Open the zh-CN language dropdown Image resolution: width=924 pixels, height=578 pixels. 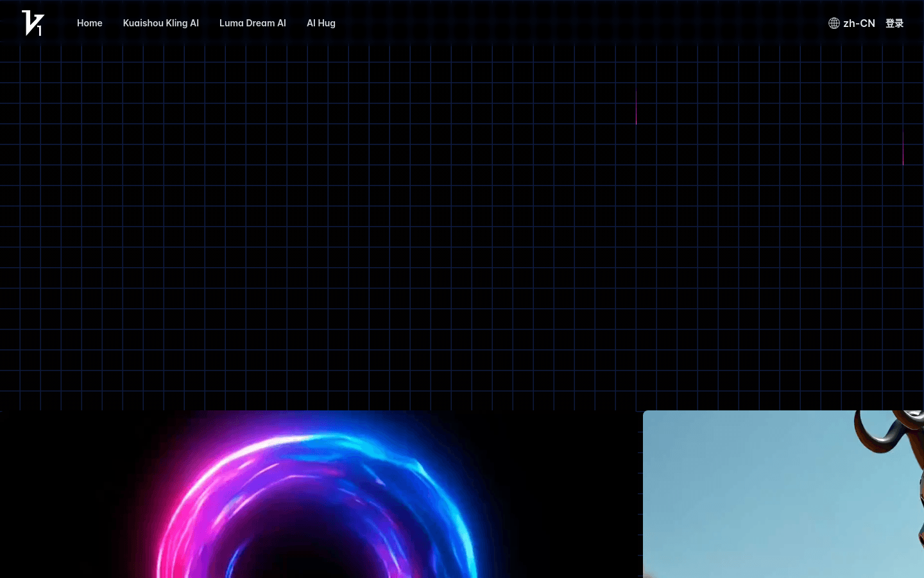click(x=852, y=23)
